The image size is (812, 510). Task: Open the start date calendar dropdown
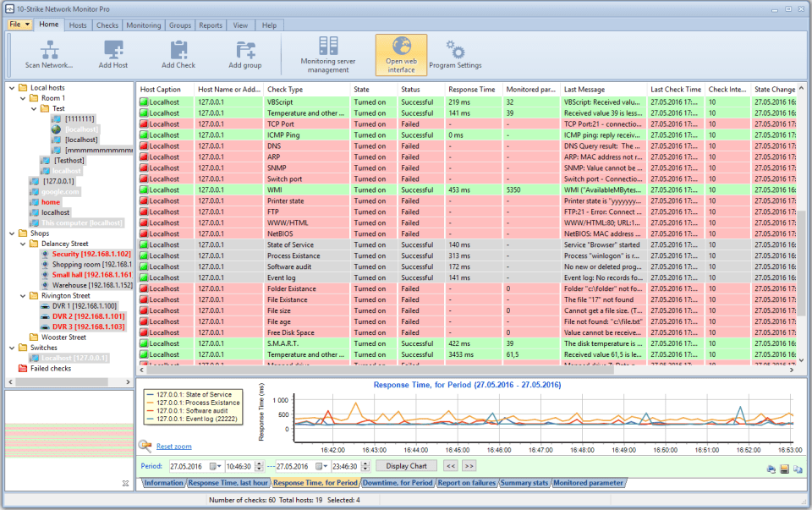coord(216,467)
